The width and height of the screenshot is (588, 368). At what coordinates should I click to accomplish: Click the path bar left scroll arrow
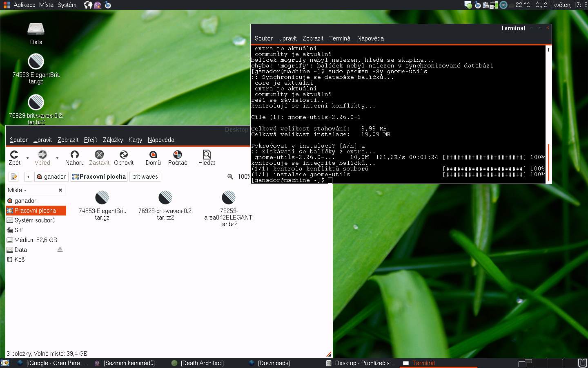(28, 177)
